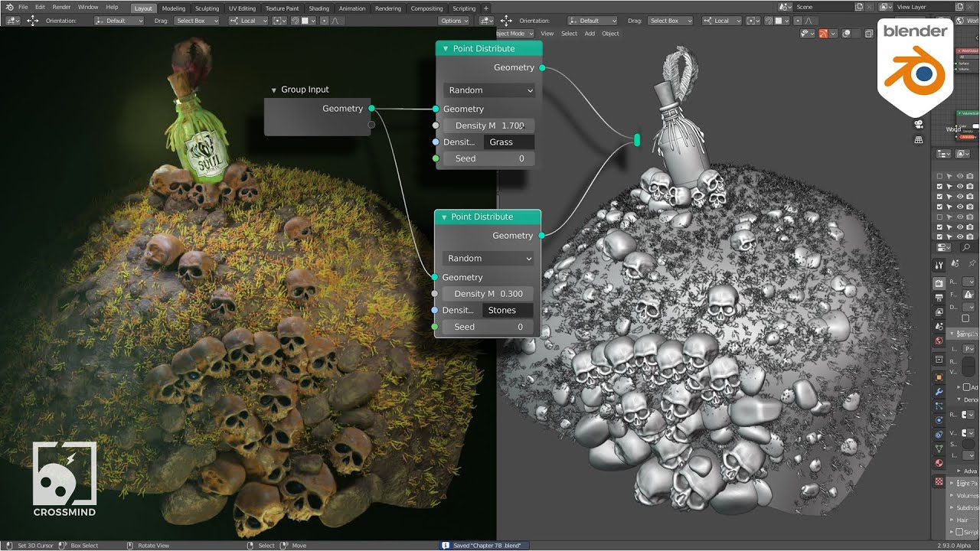Open the Modifier properties wrench tab
The height and width of the screenshot is (551, 980).
(939, 391)
